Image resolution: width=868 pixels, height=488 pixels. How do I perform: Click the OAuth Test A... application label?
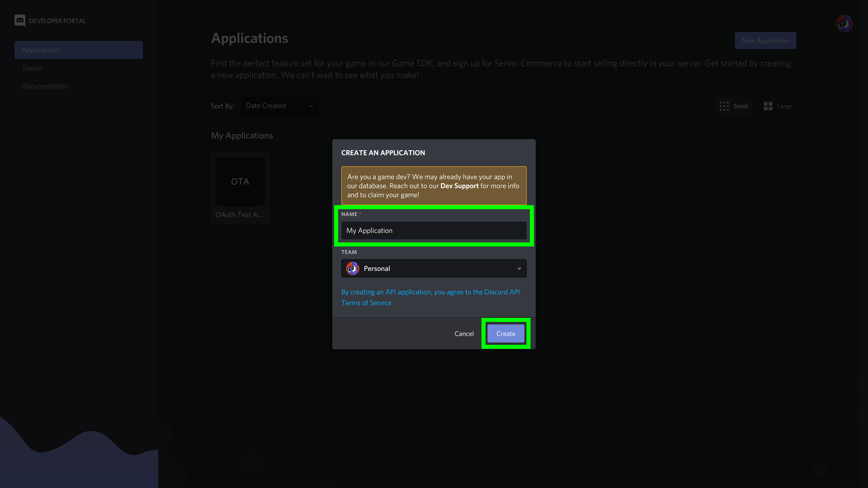(x=239, y=215)
